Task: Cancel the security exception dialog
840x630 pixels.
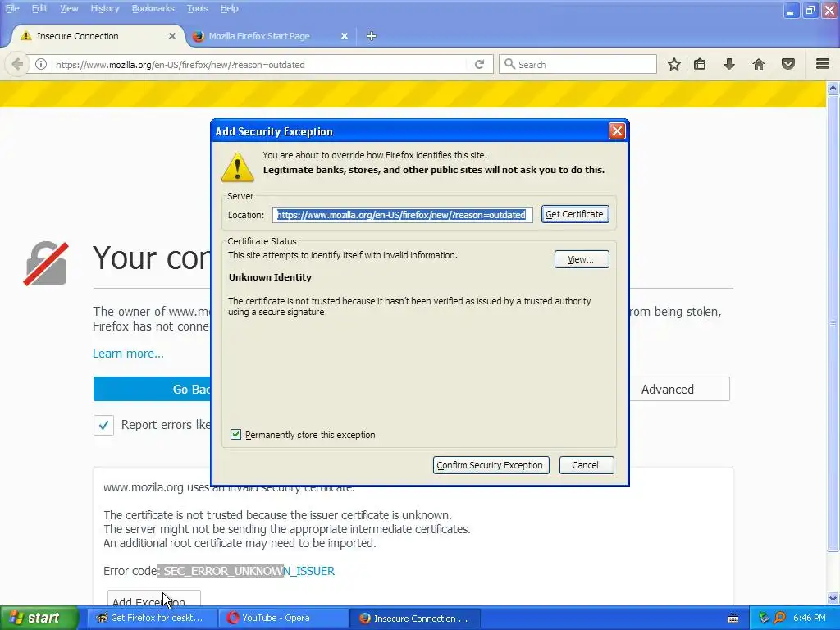Action: (x=586, y=465)
